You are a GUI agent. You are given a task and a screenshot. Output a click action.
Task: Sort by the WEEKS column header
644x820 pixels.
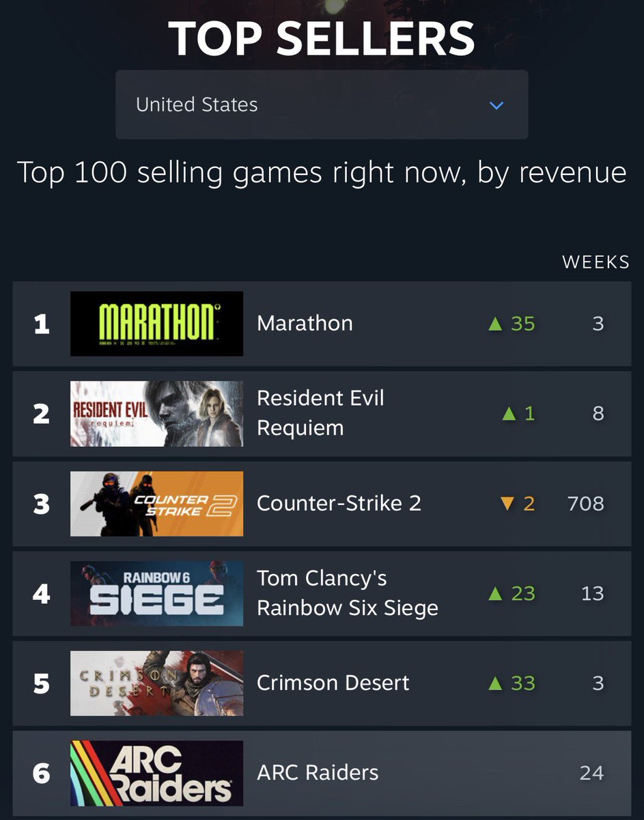[x=596, y=261]
